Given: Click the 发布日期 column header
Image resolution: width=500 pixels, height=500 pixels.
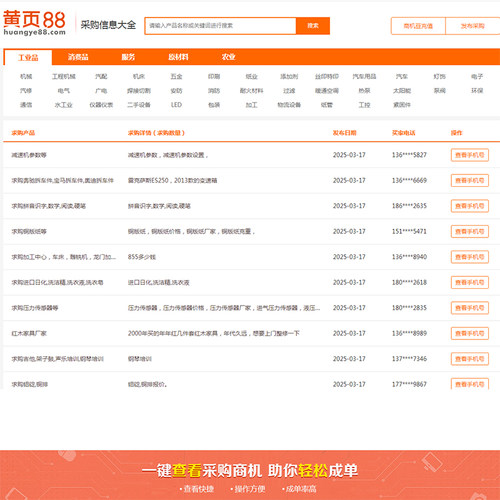Looking at the screenshot, I should click(x=345, y=133).
